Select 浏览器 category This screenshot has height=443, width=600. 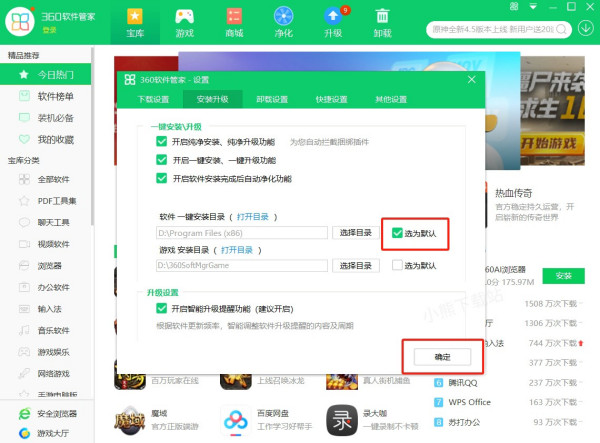[46, 265]
